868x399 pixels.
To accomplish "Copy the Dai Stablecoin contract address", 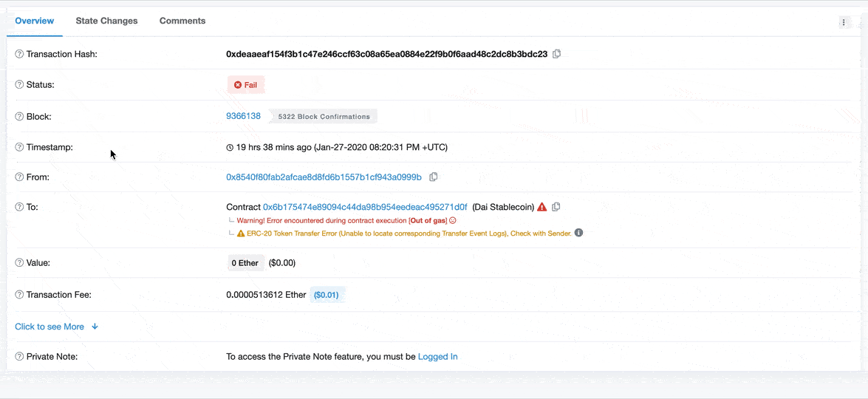I will 556,207.
